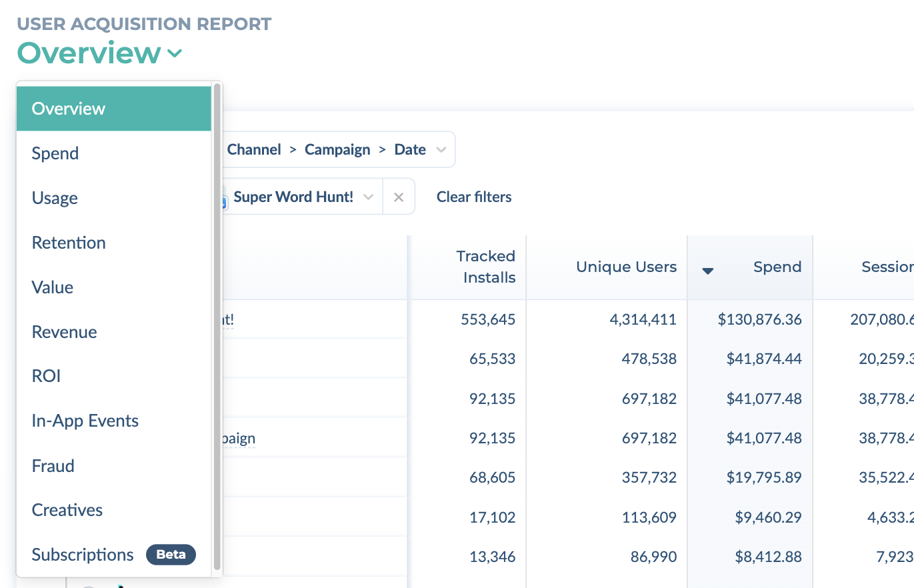Click the Spend value $8,412.88
The width and height of the screenshot is (914, 588).
[x=769, y=557]
